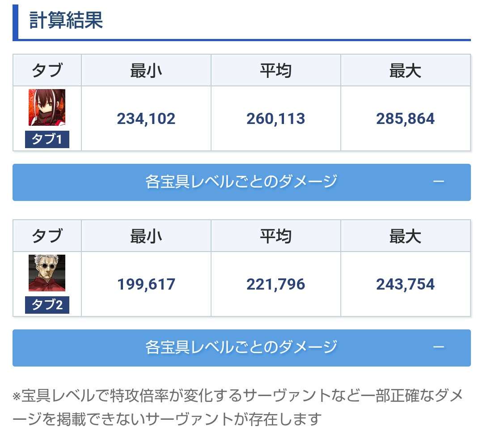The width and height of the screenshot is (483, 448).
Task: Select the タブ2 badge label
Action: coord(47,305)
